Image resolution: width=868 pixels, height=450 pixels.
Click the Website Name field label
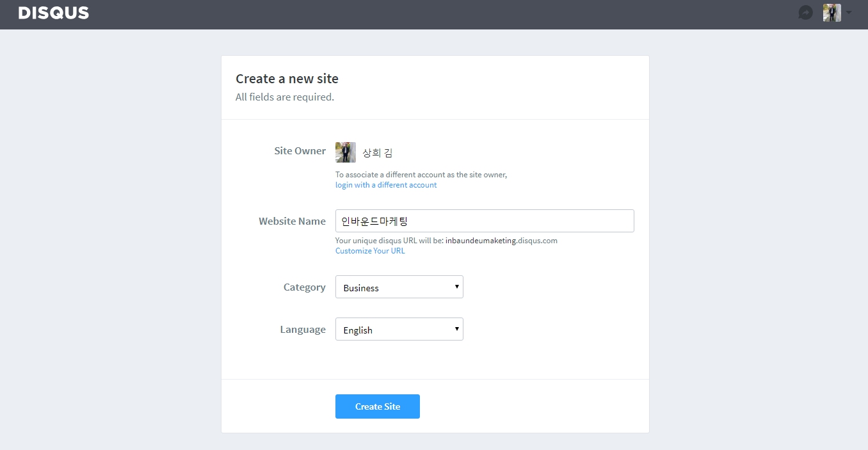(292, 221)
